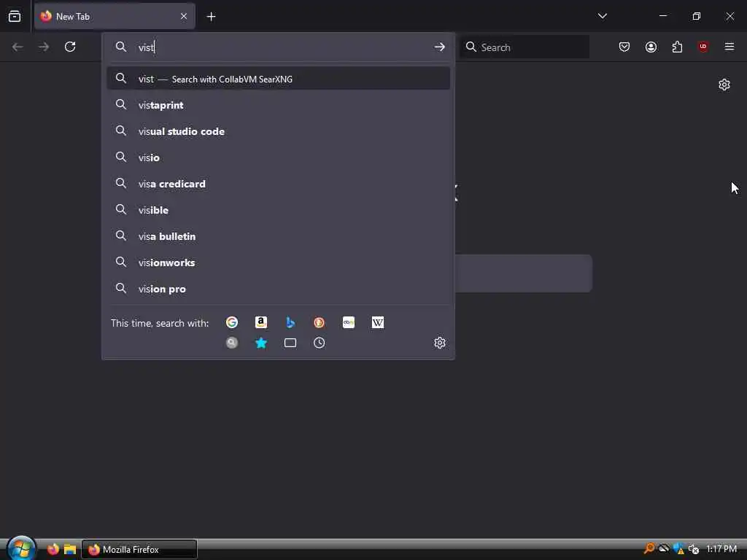Select the gray magnifier search engine icon
This screenshot has width=747, height=560.
(x=232, y=343)
